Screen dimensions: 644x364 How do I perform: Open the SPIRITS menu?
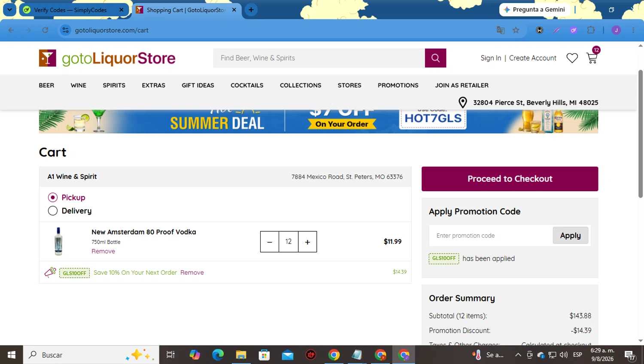114,85
